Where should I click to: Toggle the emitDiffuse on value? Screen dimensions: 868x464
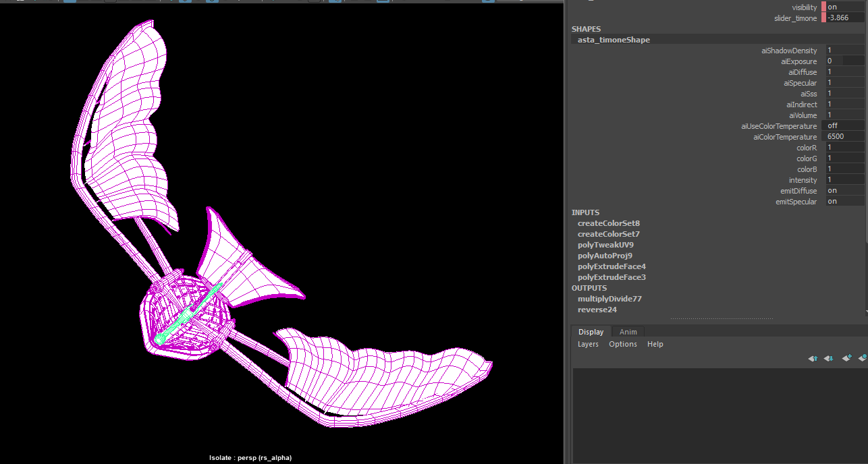tap(844, 191)
